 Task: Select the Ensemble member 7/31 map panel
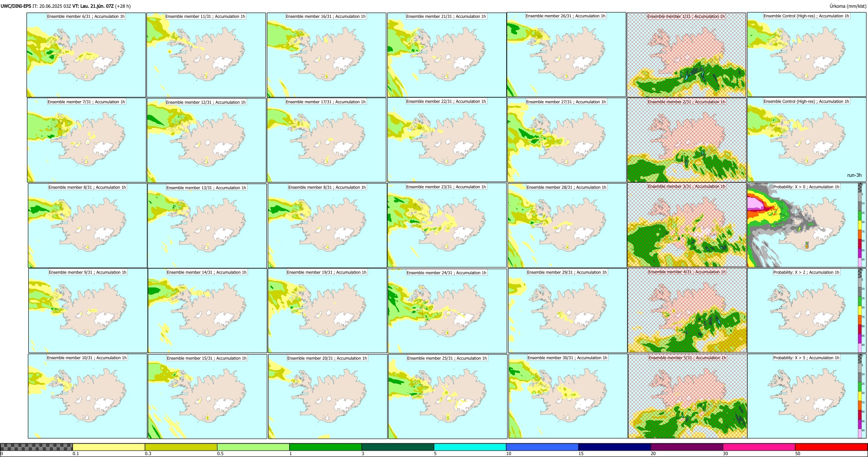87,140
